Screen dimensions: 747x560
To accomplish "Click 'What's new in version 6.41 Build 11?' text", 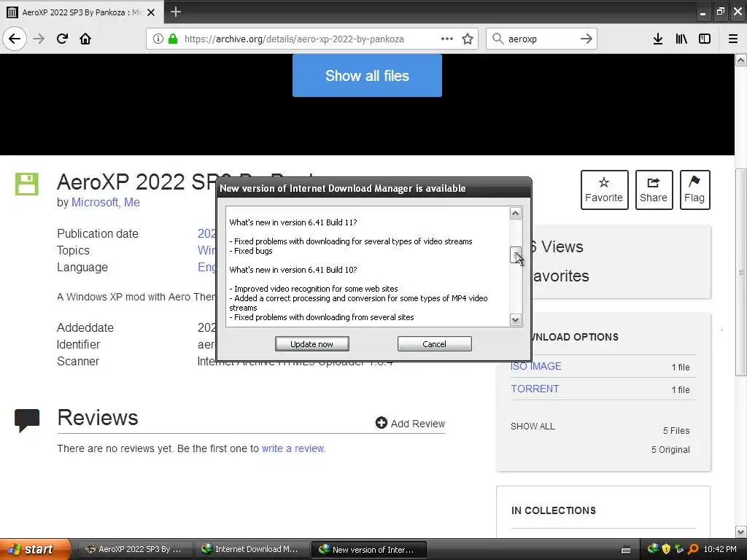I will 293,222.
